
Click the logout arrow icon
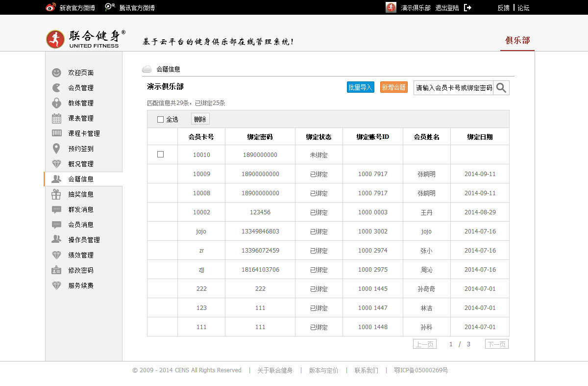click(x=467, y=8)
